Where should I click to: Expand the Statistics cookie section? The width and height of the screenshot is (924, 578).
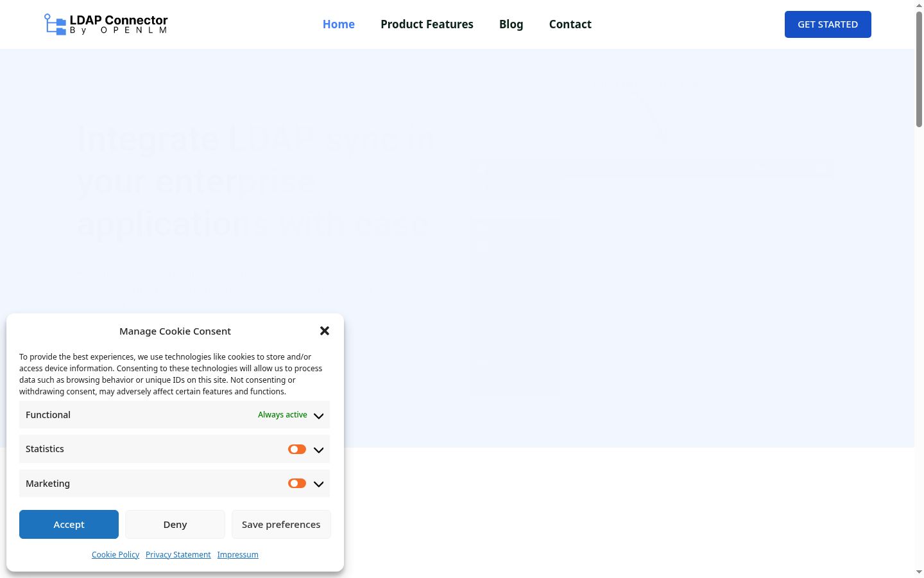(319, 450)
